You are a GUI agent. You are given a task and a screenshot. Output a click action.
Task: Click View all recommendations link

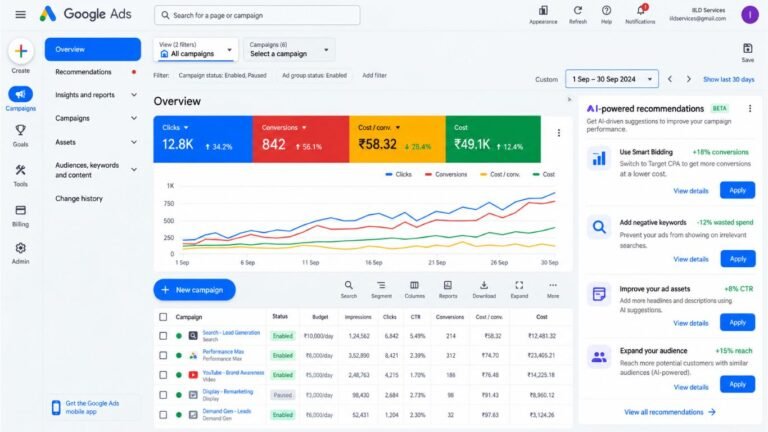pos(670,412)
